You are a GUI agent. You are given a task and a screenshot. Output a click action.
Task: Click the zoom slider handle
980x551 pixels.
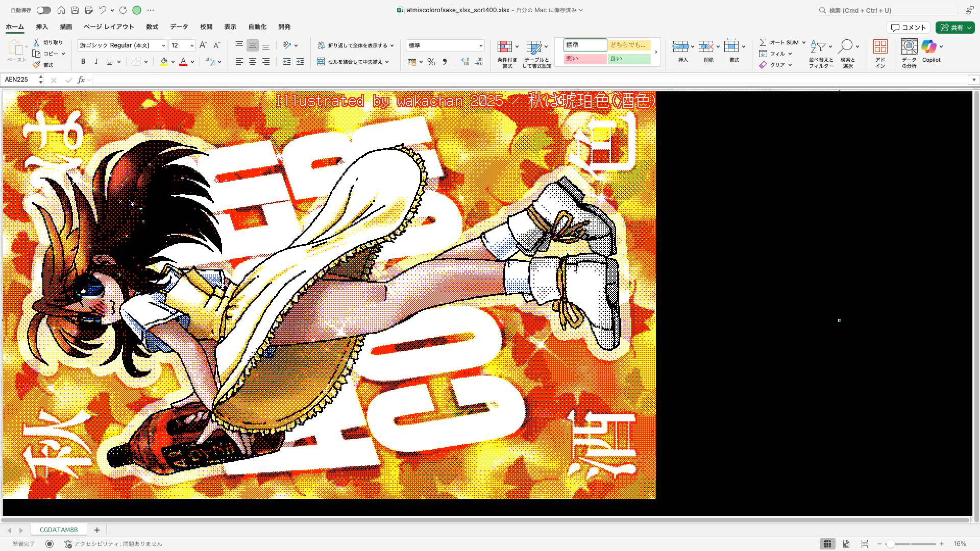890,544
